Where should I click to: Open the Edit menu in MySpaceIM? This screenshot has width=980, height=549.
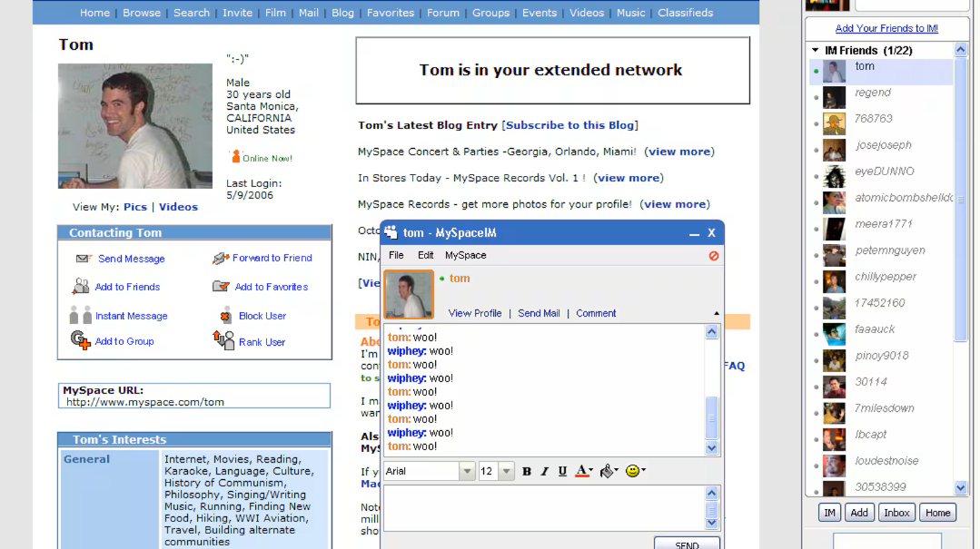tap(426, 256)
